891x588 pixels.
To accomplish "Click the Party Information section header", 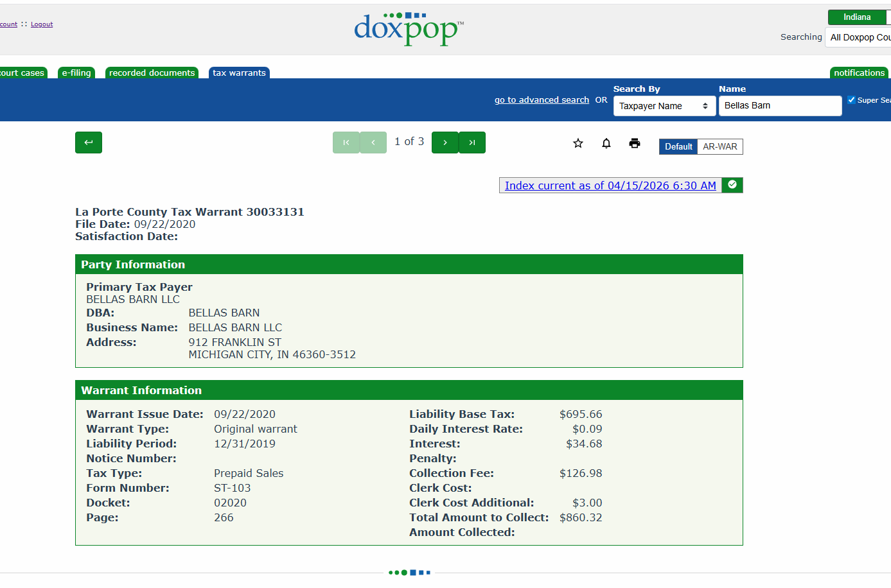I will [409, 264].
